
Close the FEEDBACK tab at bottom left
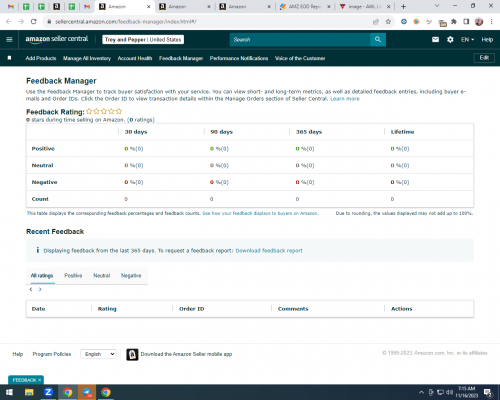tap(40, 380)
